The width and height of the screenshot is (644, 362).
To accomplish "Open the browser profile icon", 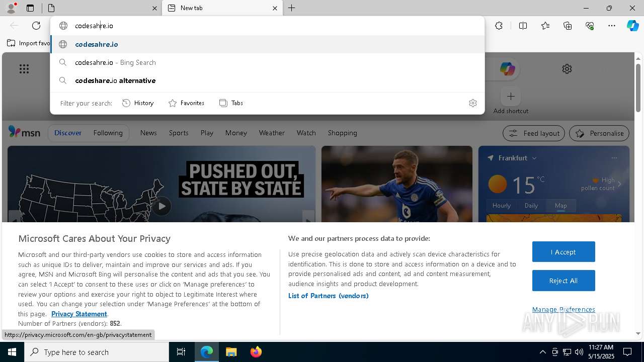I will [x=11, y=8].
